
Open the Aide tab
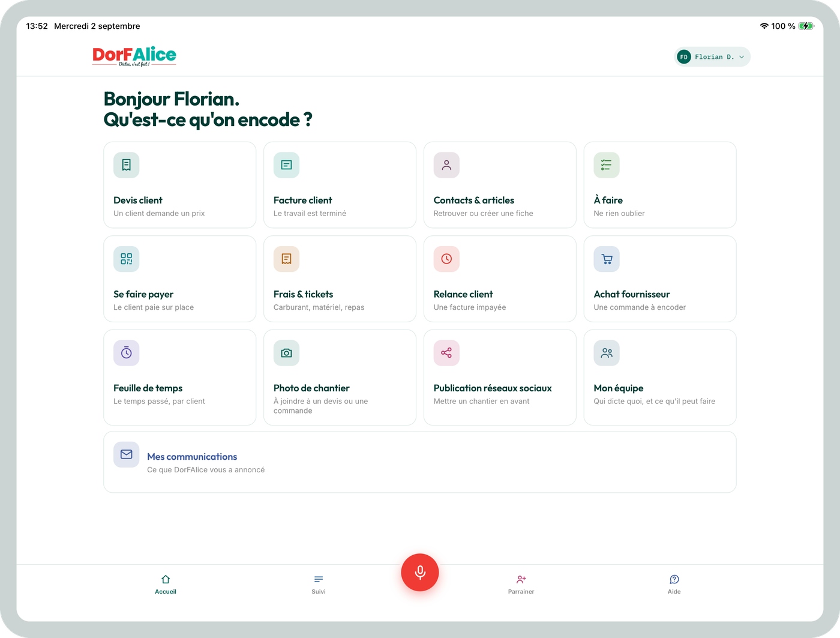pos(674,584)
